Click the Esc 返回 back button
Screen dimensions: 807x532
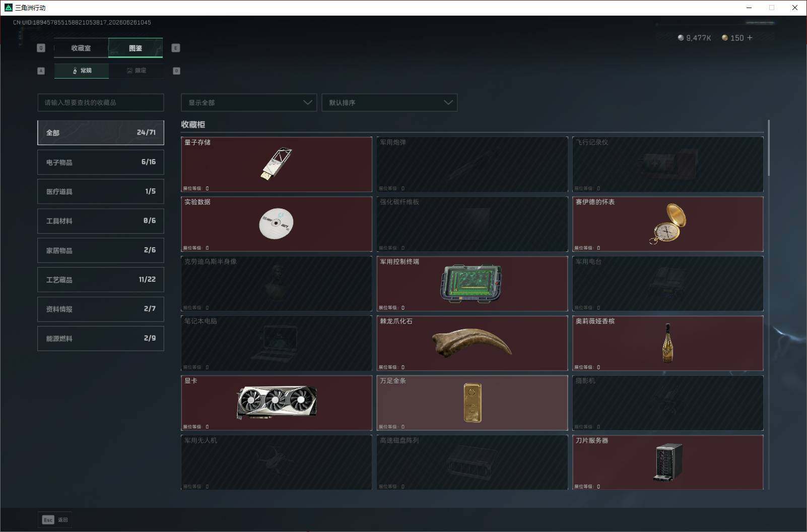(55, 520)
